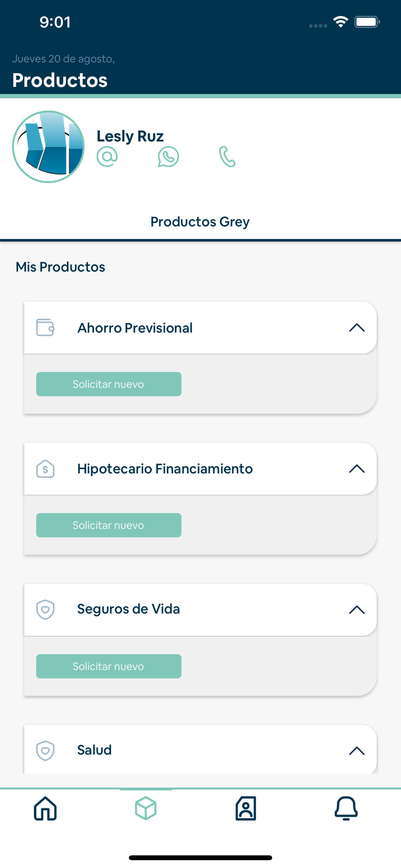
Task: Open Lesly Ruz profile avatar
Action: click(x=48, y=147)
